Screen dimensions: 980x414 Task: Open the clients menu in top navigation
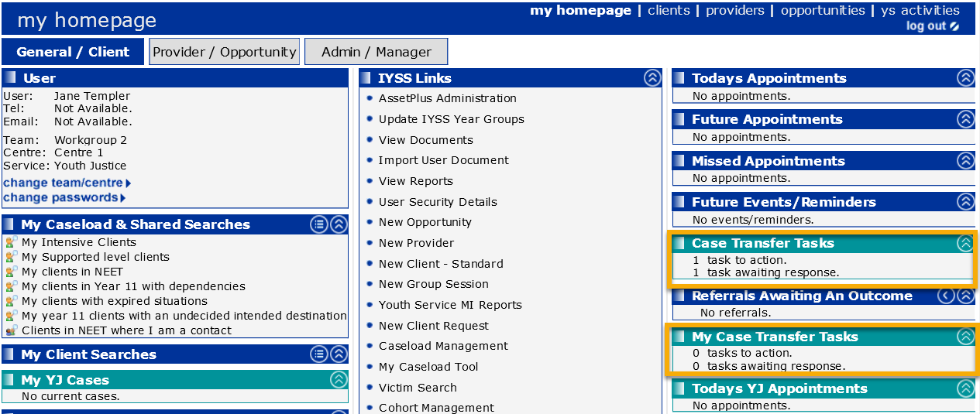tap(669, 11)
